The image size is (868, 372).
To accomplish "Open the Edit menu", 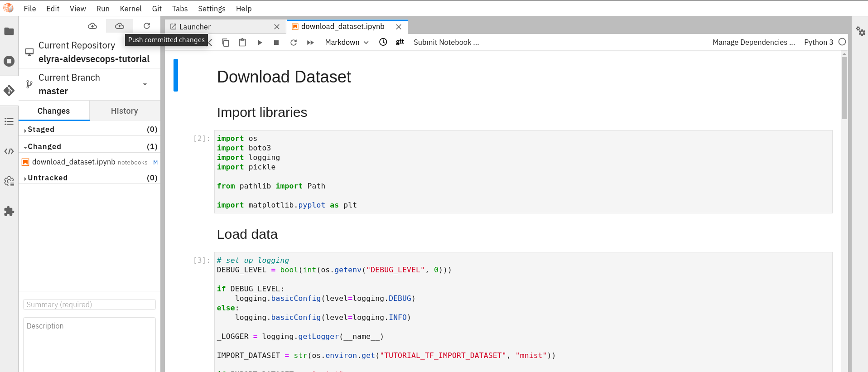I will 53,9.
